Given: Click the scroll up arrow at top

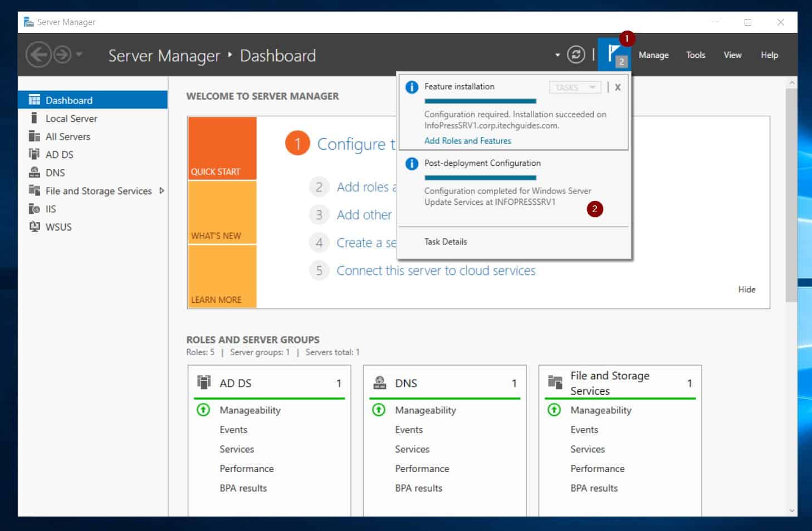Looking at the screenshot, I should [791, 83].
